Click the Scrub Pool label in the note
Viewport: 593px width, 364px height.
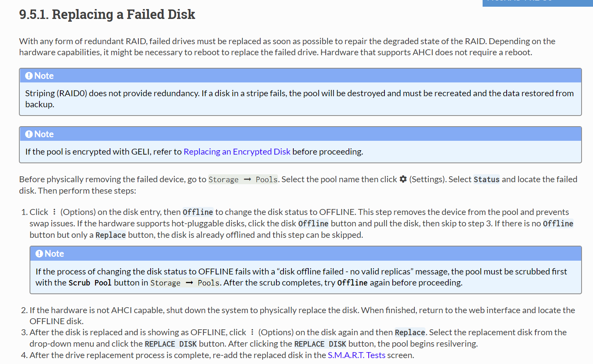pyautogui.click(x=90, y=283)
